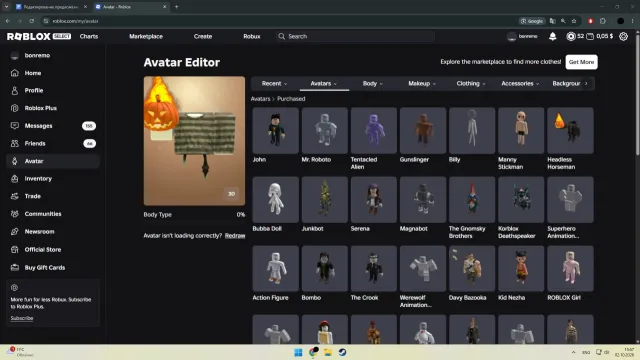Reload the page in the browser
The height and width of the screenshot is (360, 640).
(32, 21)
